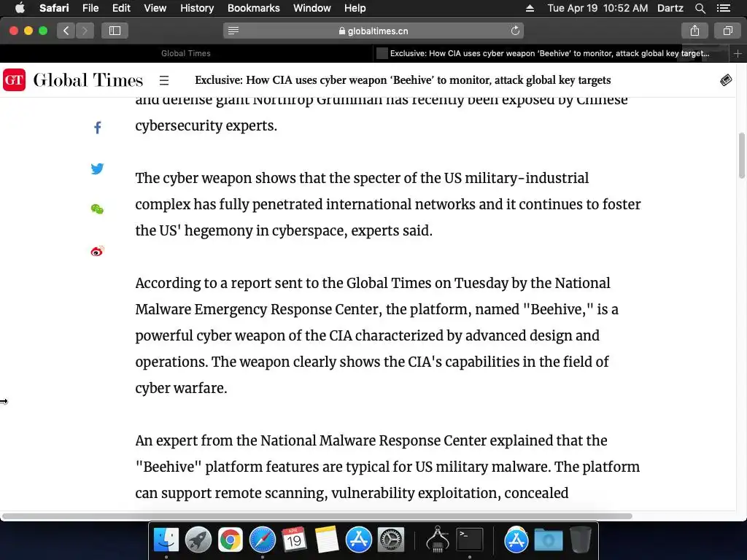Reload the current page
This screenshot has width=747, height=560.
[515, 31]
